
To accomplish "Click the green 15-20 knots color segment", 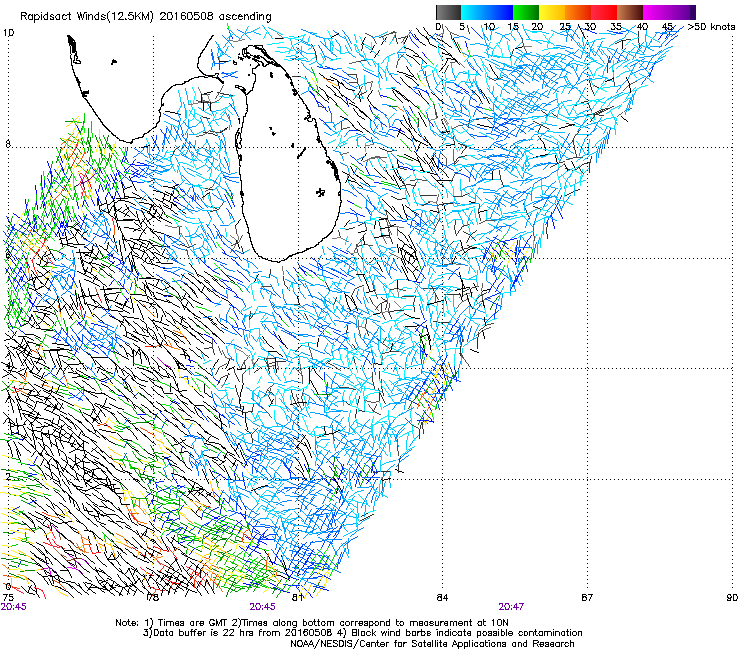I will (526, 12).
